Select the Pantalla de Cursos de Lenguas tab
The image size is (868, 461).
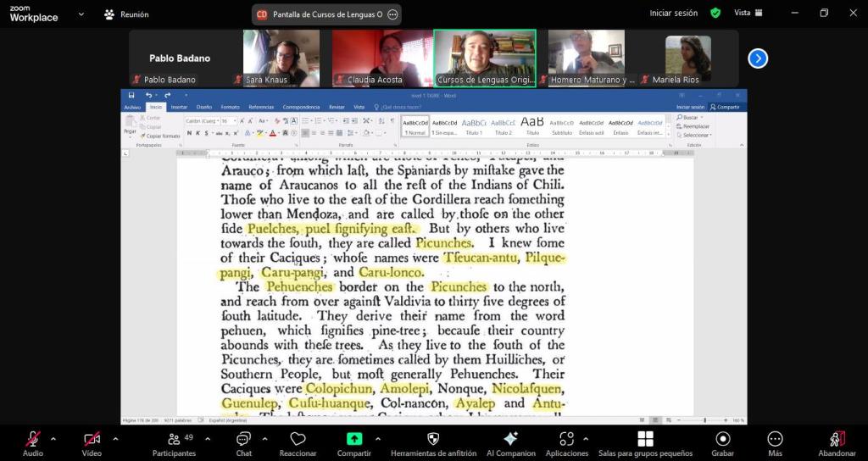[x=326, y=14]
